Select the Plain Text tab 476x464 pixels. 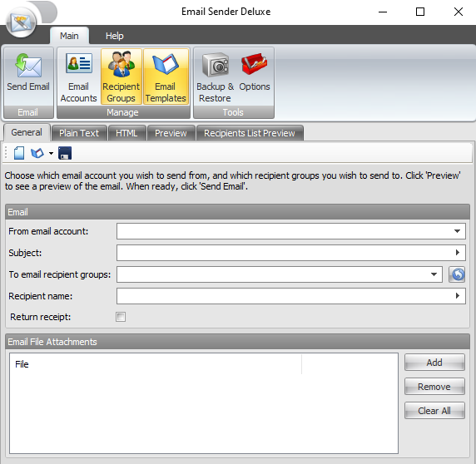[79, 133]
